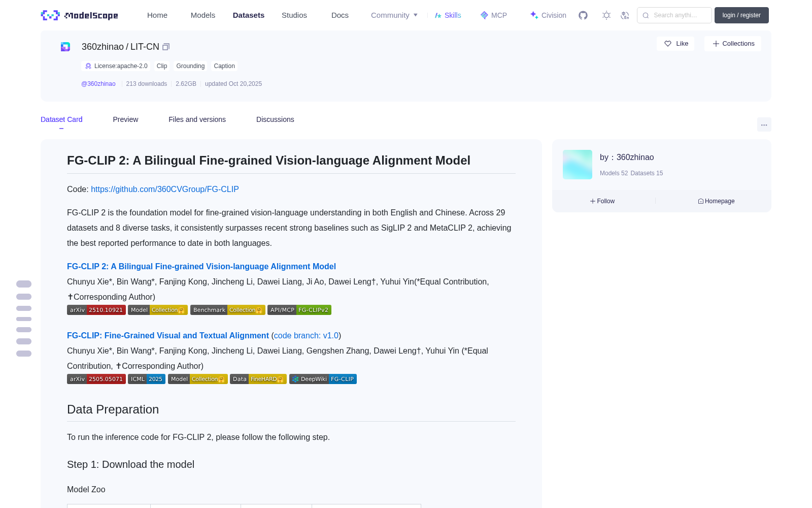This screenshot has height=508, width=812.
Task: Click the Grounding tag
Action: (190, 66)
